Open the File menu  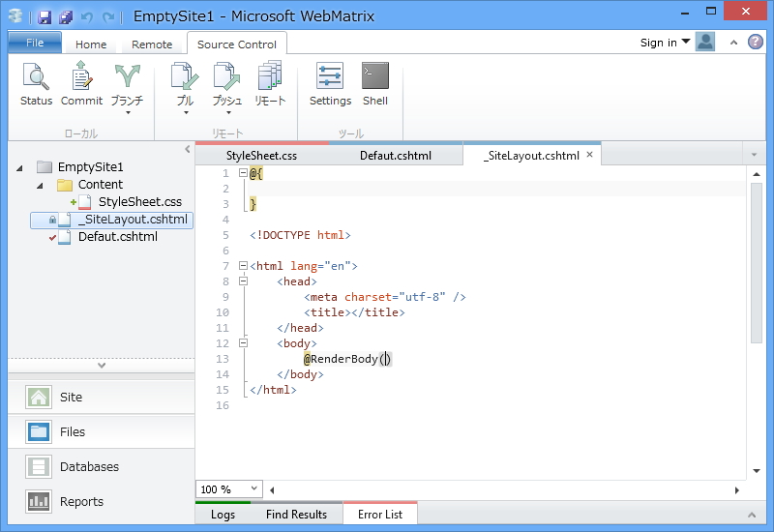35,43
